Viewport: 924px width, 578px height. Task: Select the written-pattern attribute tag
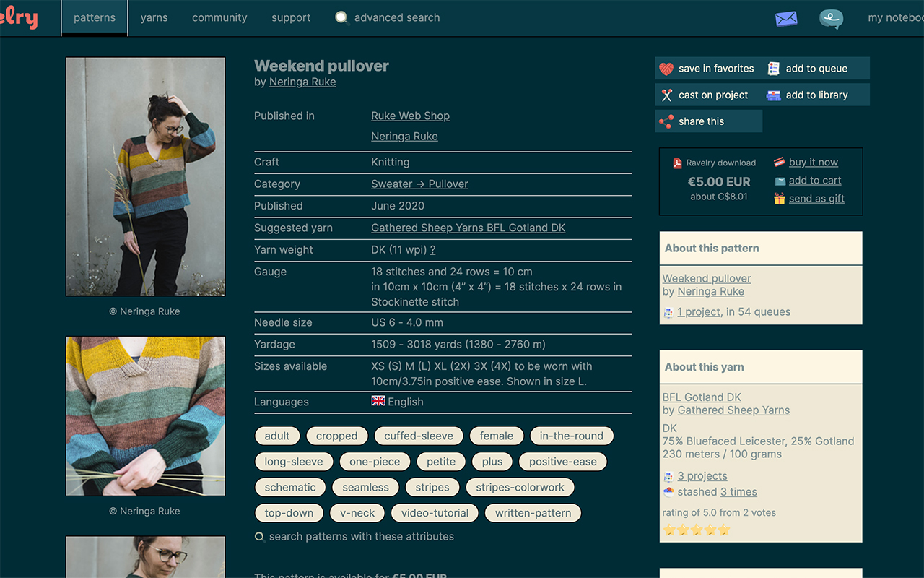533,513
